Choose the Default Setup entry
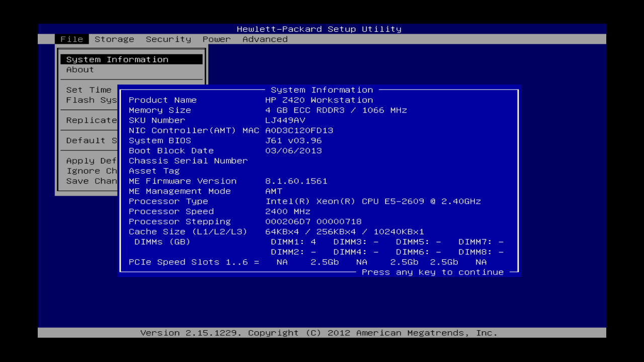644x362 pixels. click(92, 140)
